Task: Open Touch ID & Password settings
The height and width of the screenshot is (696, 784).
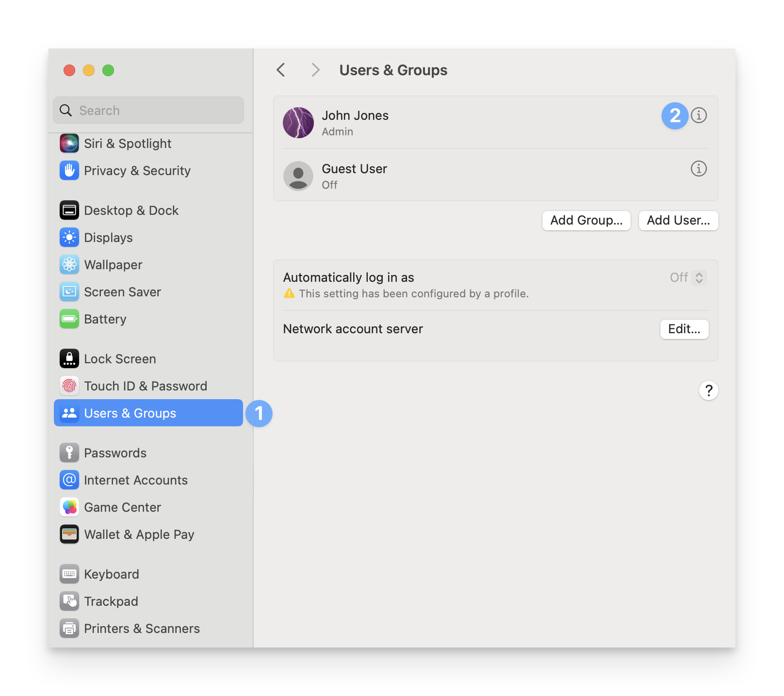Action: (x=146, y=386)
